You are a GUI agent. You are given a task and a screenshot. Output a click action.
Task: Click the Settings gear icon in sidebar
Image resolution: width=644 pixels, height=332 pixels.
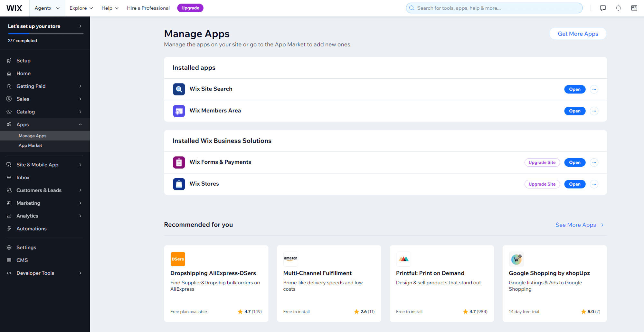pos(9,248)
